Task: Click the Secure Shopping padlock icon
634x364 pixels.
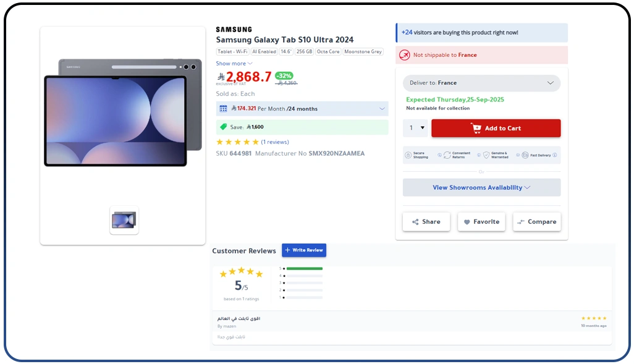Action: click(408, 155)
